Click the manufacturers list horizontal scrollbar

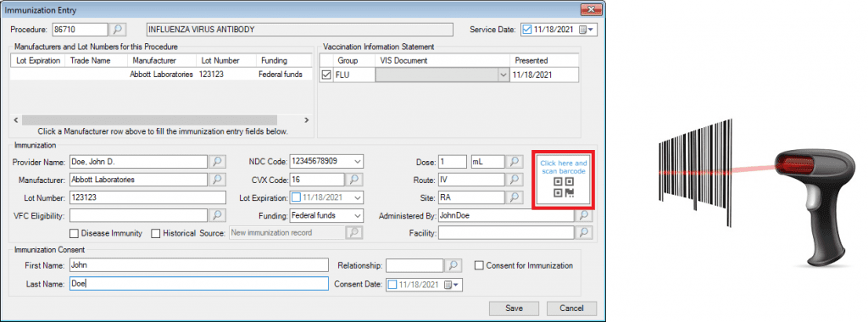(x=160, y=119)
